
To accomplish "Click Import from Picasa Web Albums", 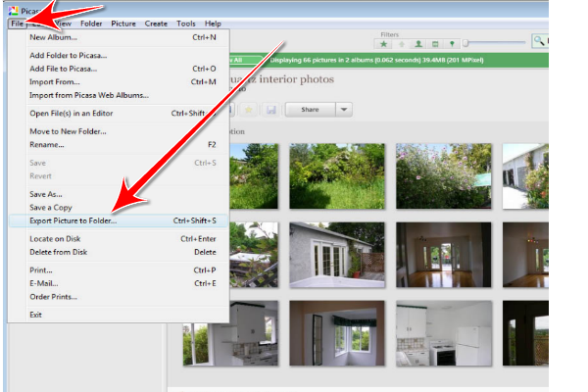I will [89, 95].
